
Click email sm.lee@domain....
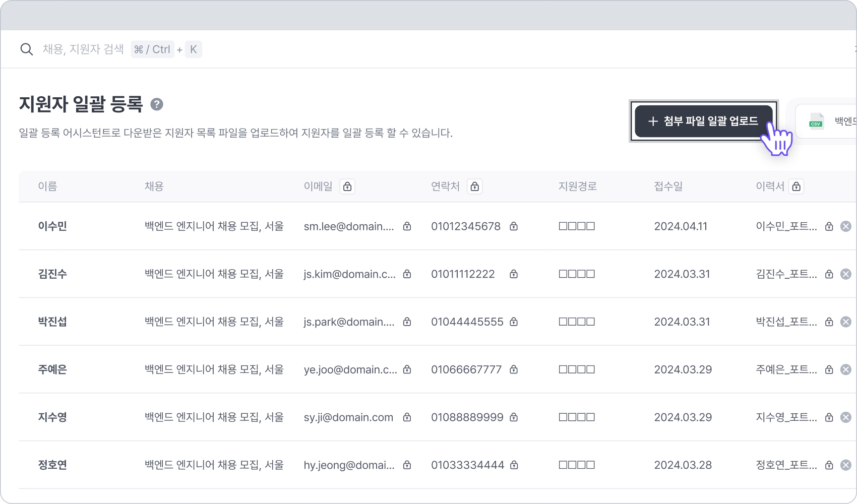point(349,226)
